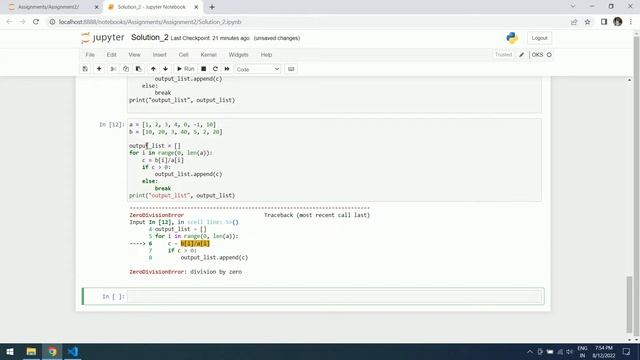This screenshot has height=360, width=640.
Task: Click the empty In [ ] code cell
Action: coord(334,296)
